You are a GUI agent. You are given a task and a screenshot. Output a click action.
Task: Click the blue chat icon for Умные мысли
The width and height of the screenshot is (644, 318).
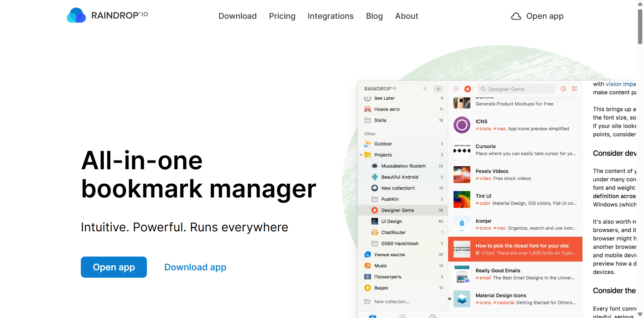[368, 255]
